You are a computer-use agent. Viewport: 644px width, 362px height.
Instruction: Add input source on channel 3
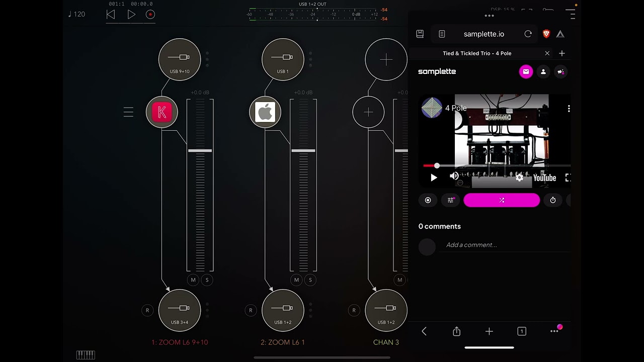(386, 60)
